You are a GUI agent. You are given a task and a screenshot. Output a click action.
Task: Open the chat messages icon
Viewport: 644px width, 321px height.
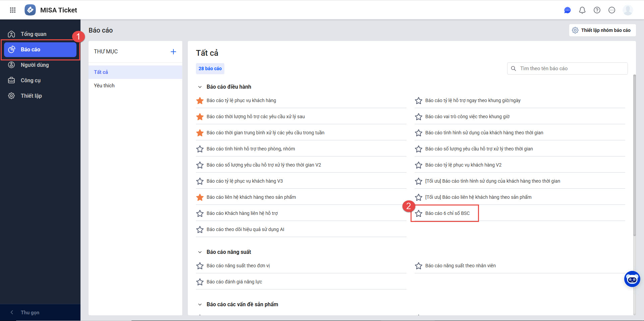(x=567, y=10)
